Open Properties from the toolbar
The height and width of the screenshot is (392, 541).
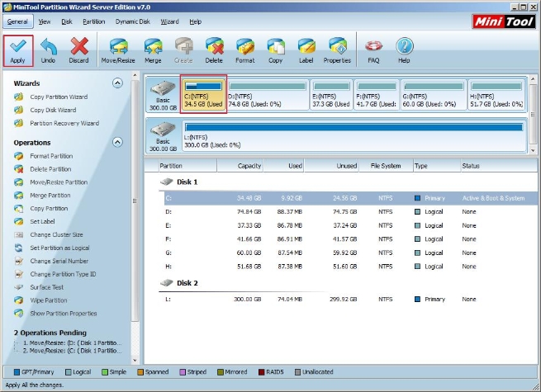337,50
